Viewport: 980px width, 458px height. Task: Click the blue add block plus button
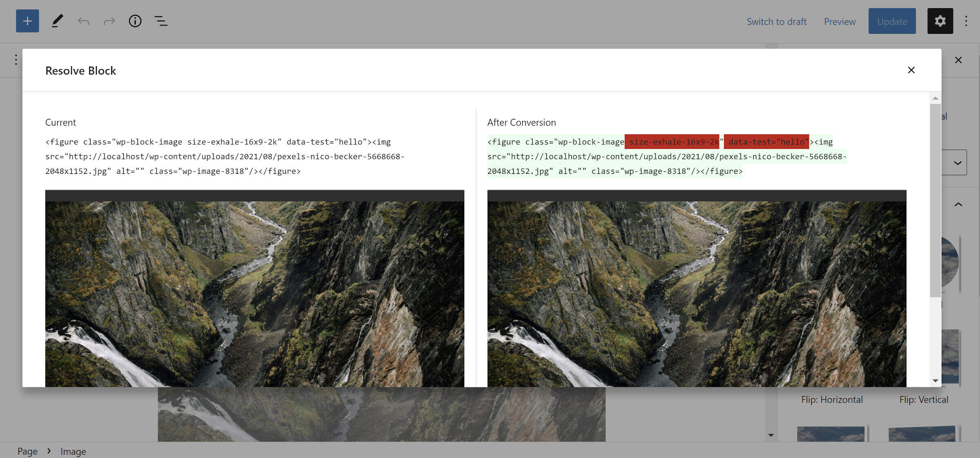pyautogui.click(x=27, y=21)
